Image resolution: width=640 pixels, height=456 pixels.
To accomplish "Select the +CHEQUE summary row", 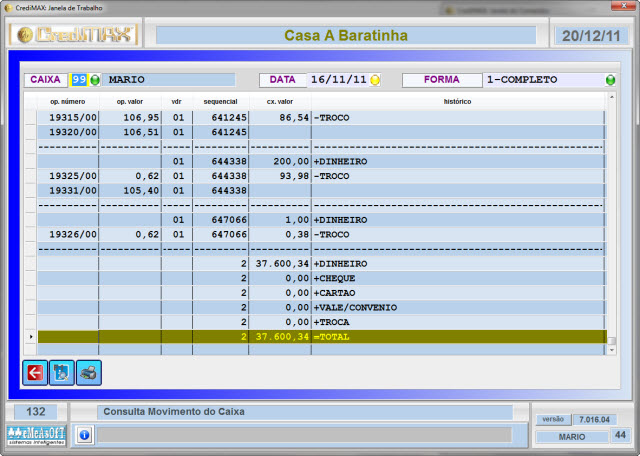I will tap(320, 278).
